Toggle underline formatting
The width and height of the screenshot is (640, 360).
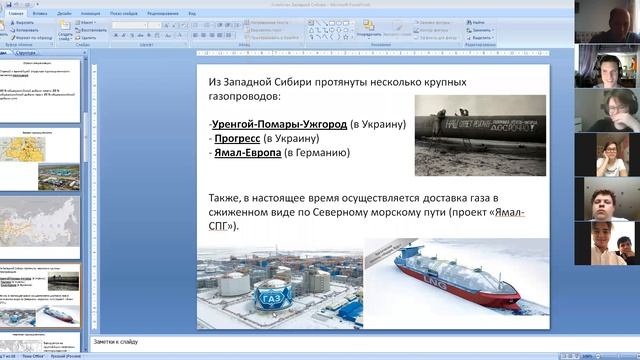coord(131,36)
